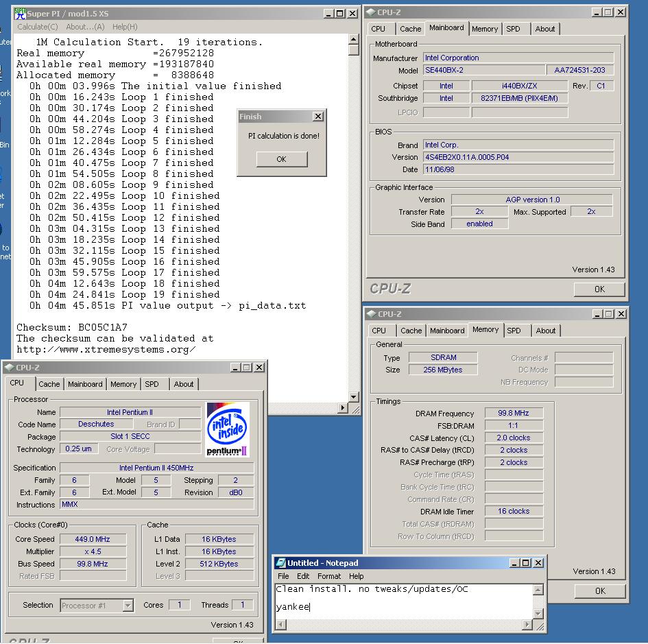The width and height of the screenshot is (648, 644).
Task: Click the chipset value i440BX/ZX
Action: click(520, 86)
